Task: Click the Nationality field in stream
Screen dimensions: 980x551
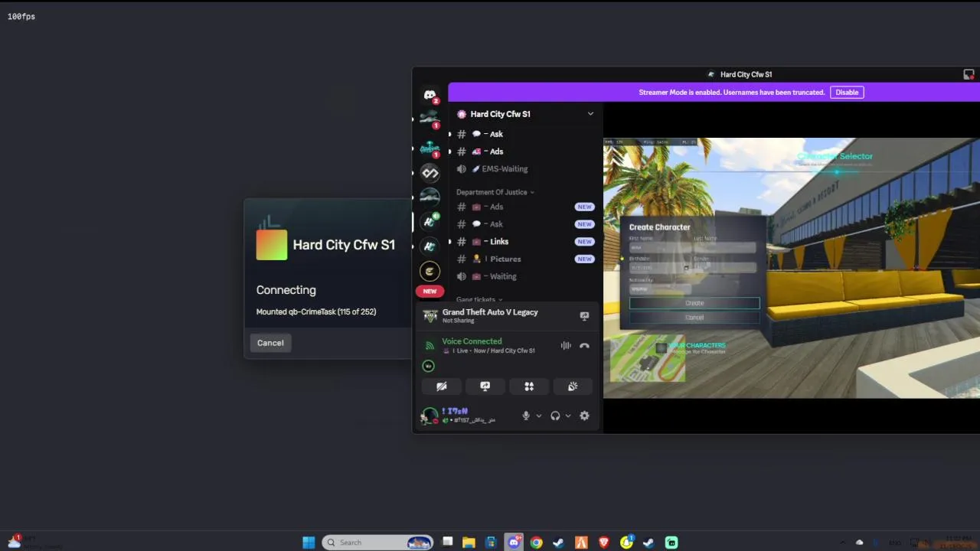Action: tap(660, 289)
